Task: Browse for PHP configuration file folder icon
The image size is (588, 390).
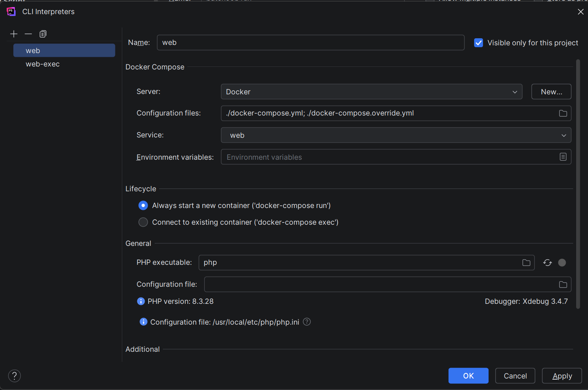Action: coord(563,285)
